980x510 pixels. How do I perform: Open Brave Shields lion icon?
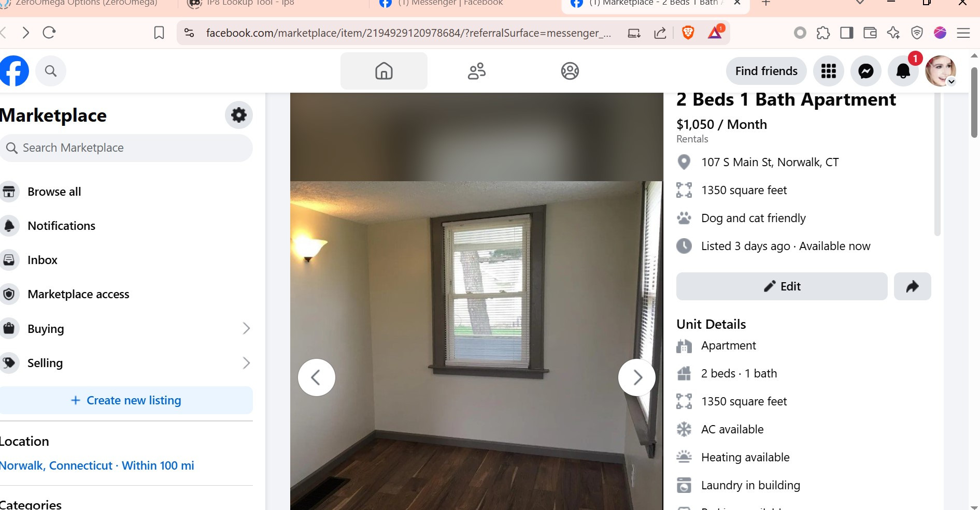688,33
